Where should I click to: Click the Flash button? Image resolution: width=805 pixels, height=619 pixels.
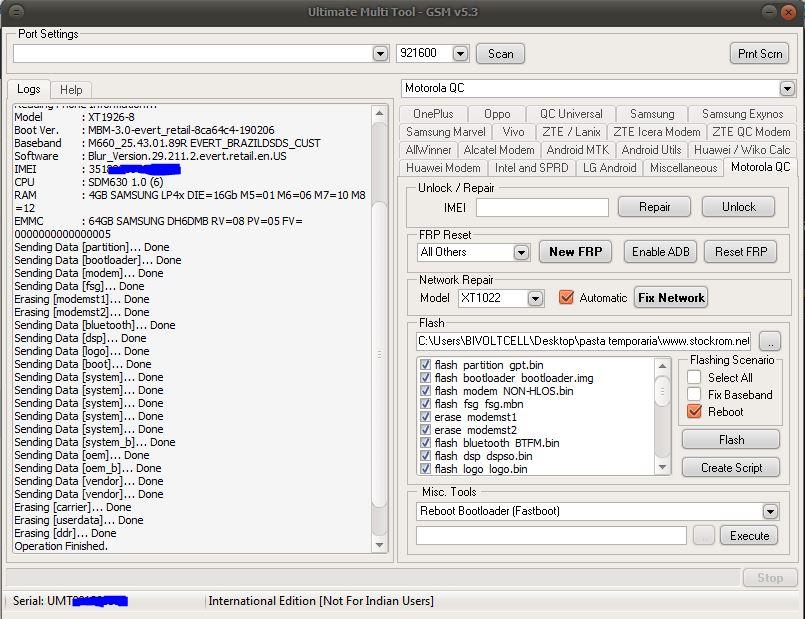pyautogui.click(x=731, y=440)
